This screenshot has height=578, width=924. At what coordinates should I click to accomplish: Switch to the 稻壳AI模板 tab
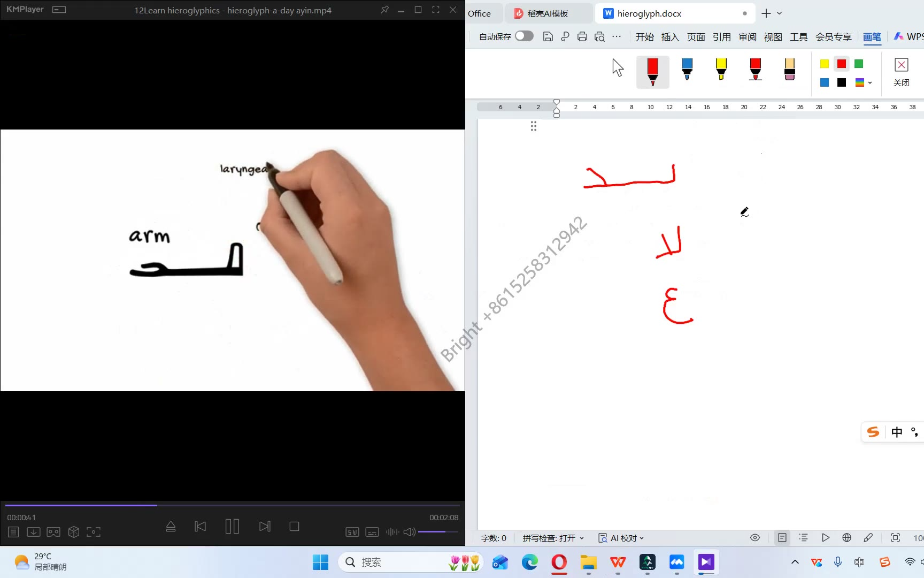click(547, 13)
